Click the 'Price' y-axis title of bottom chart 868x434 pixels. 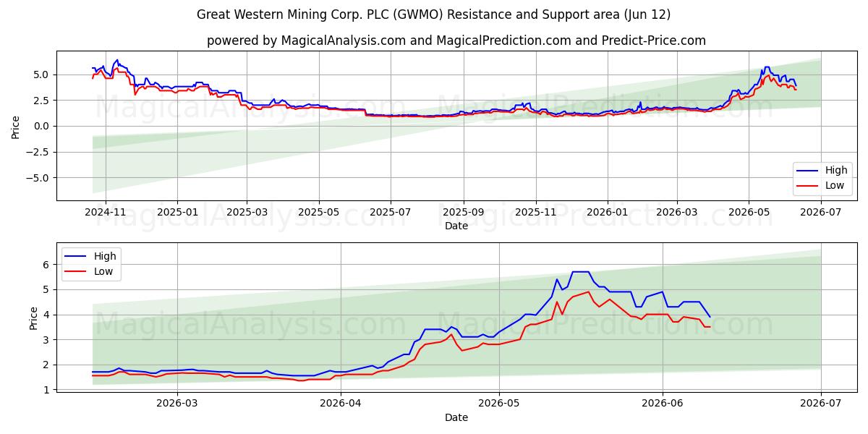click(x=34, y=318)
